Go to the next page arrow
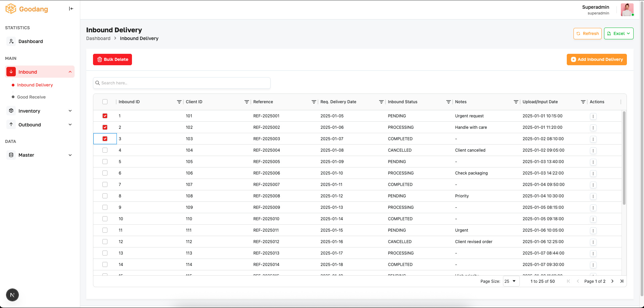 612,281
